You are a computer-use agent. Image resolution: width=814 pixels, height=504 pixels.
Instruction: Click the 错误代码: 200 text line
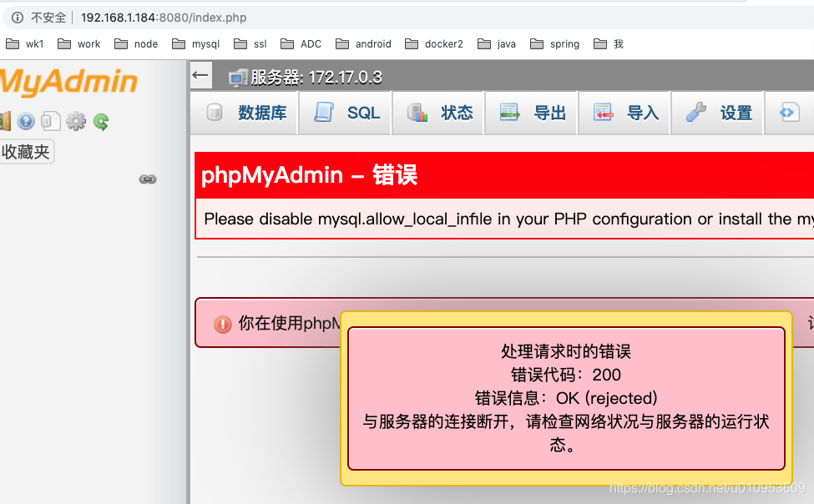point(566,375)
